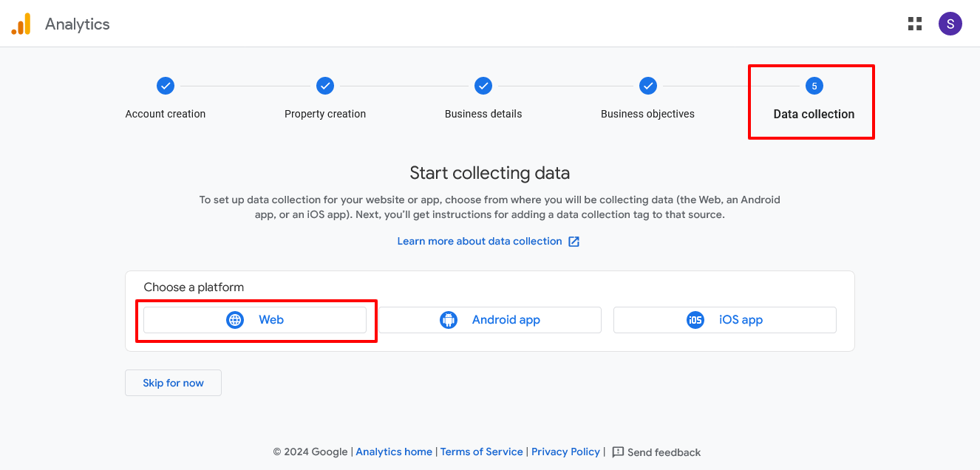The width and height of the screenshot is (980, 470).
Task: Select the Data collection step 5 circle
Action: click(814, 85)
